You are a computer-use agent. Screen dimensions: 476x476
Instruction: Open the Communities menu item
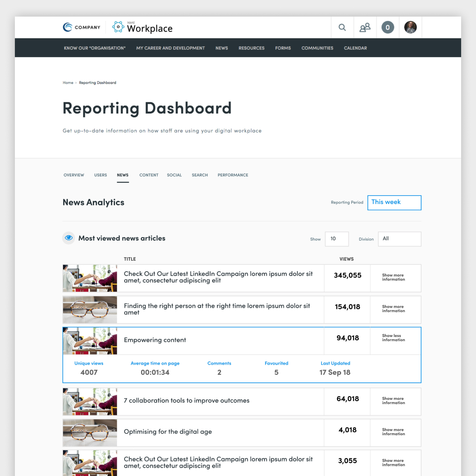pos(317,48)
